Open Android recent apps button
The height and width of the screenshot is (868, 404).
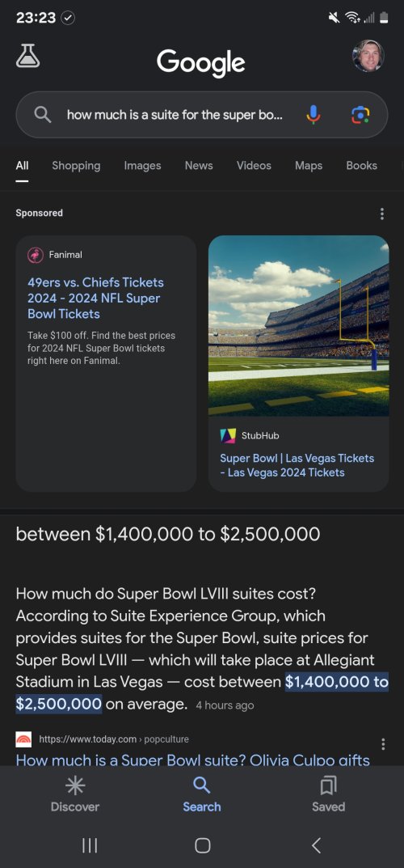pyautogui.click(x=90, y=845)
